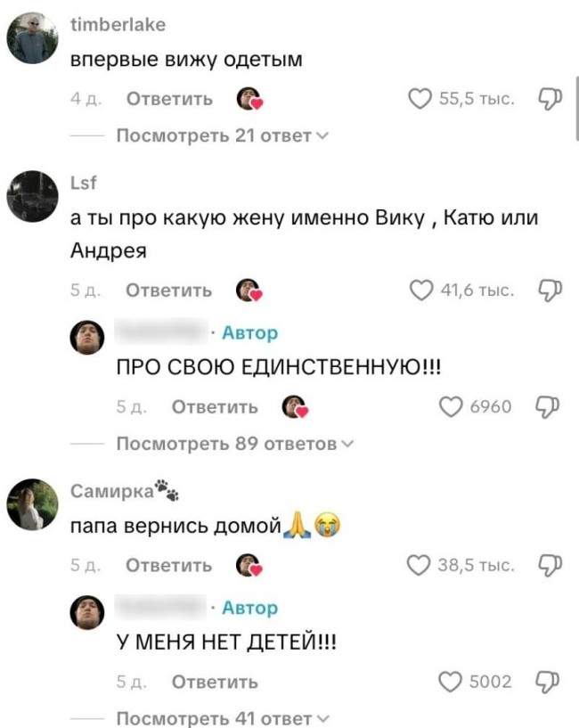Dislike timberlake's comment with thumbs-down icon
This screenshot has width=579, height=728.
pos(550,99)
